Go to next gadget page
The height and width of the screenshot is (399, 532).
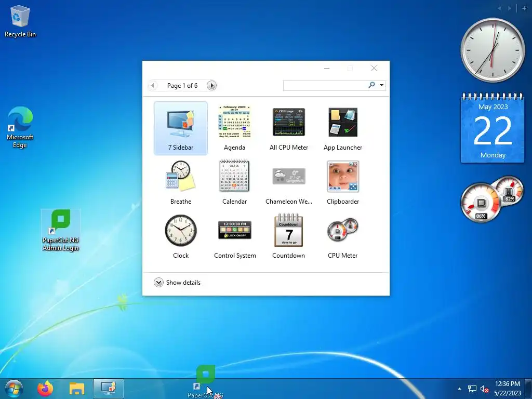pos(211,86)
